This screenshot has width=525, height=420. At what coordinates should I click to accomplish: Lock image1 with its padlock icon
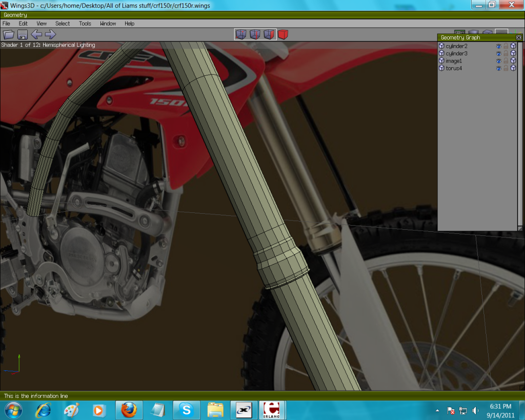pos(506,61)
